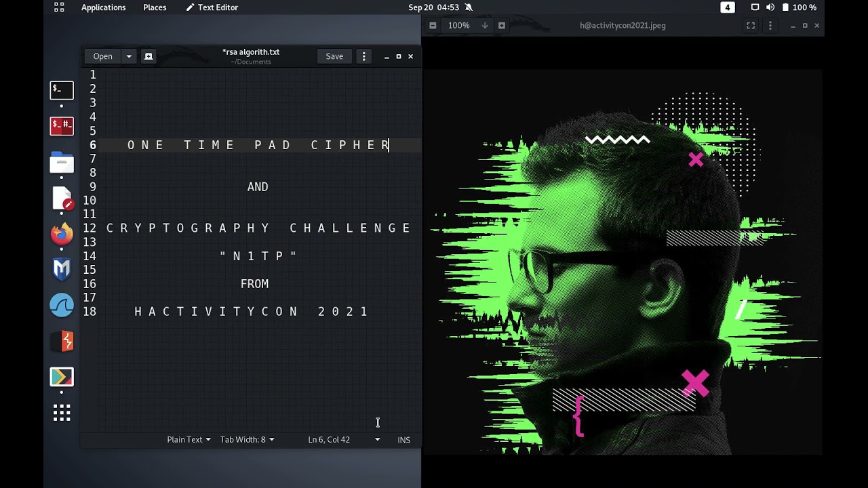
Task: Open the image viewer dock icon
Action: (62, 377)
